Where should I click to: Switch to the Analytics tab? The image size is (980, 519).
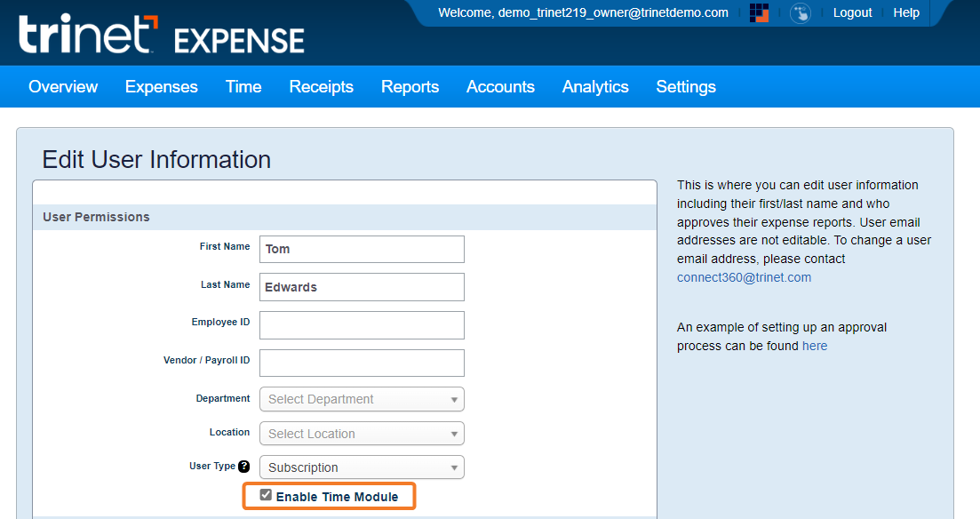tap(595, 87)
